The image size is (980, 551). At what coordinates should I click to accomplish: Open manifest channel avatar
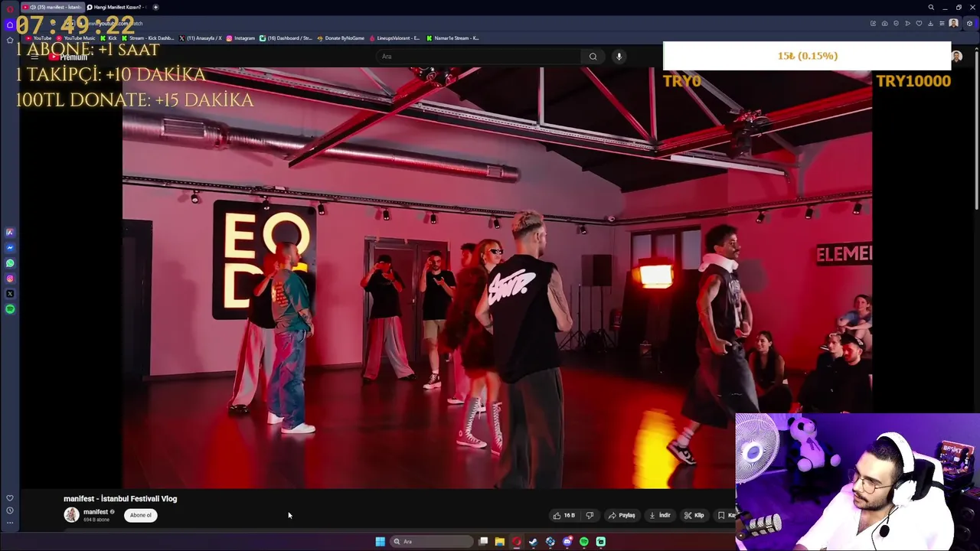71,515
